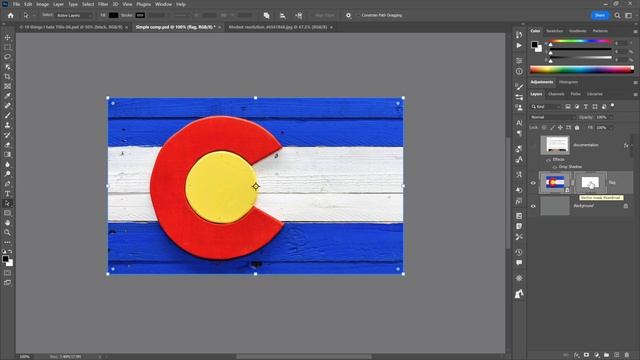Open the Filter menu
Screen dimensions: 640x360
[103, 4]
